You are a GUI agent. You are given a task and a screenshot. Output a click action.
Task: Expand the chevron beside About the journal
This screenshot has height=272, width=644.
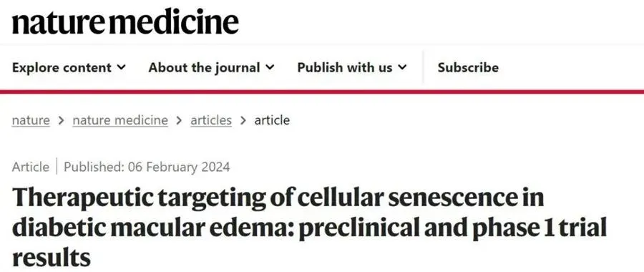tap(270, 67)
